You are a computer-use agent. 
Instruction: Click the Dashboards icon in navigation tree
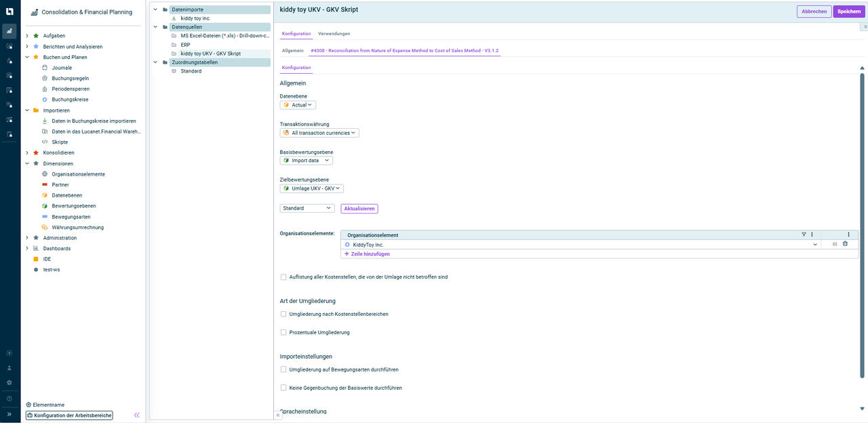[x=36, y=249]
